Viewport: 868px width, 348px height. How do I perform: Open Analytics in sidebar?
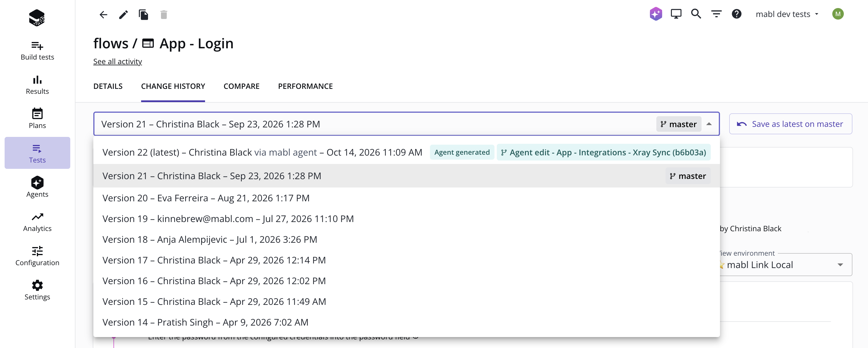click(37, 222)
